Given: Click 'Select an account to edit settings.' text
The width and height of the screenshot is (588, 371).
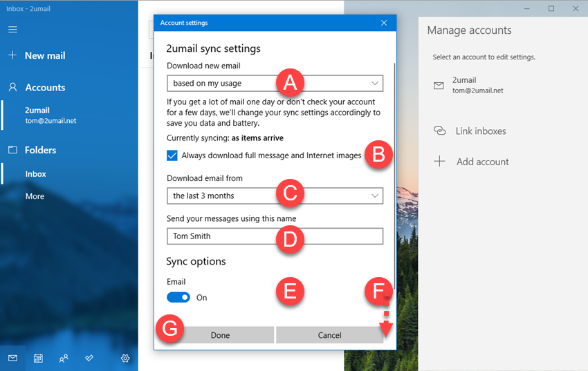Looking at the screenshot, I should (484, 57).
